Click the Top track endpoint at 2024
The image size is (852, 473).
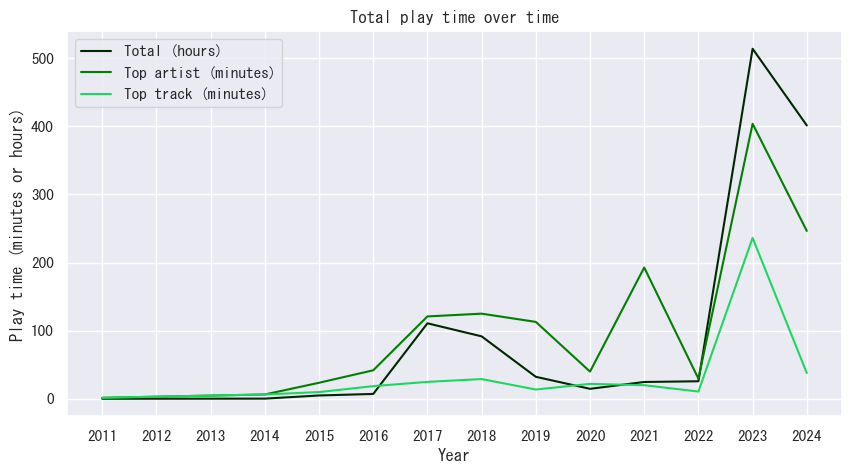[x=807, y=373]
